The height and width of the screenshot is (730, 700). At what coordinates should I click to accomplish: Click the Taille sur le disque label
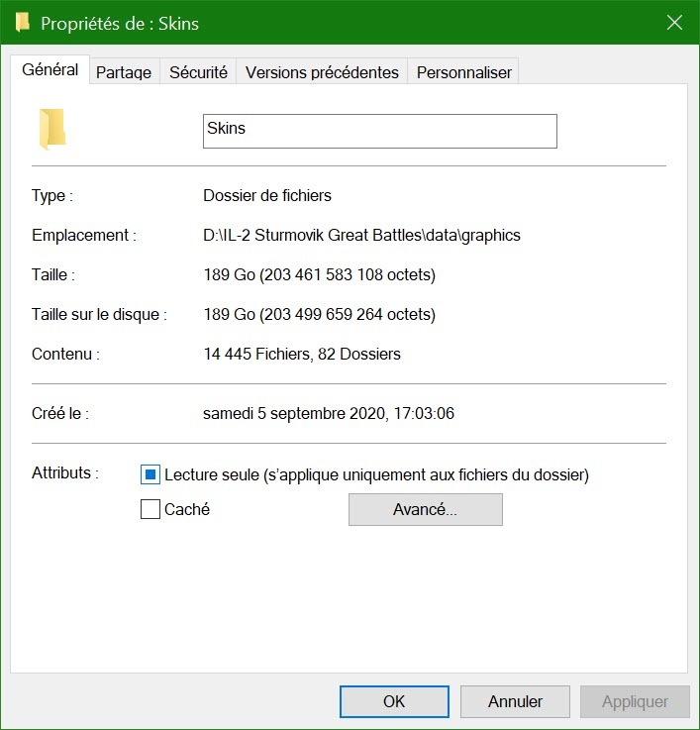click(x=99, y=314)
